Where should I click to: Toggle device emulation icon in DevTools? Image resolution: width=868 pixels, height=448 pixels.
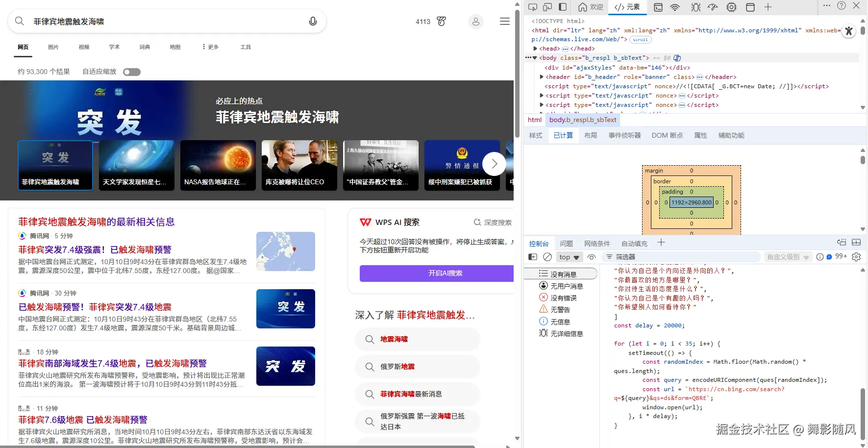click(547, 7)
